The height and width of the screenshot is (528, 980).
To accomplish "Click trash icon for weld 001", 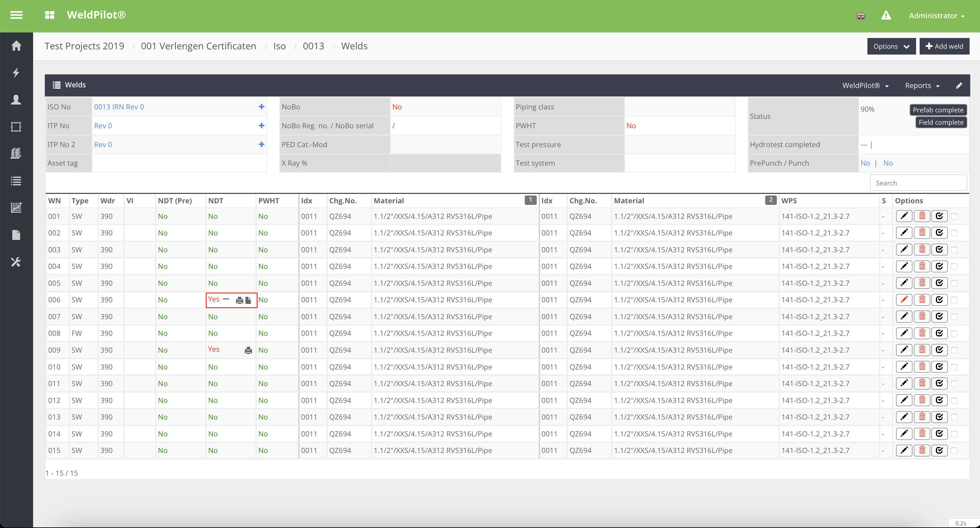I will 922,216.
